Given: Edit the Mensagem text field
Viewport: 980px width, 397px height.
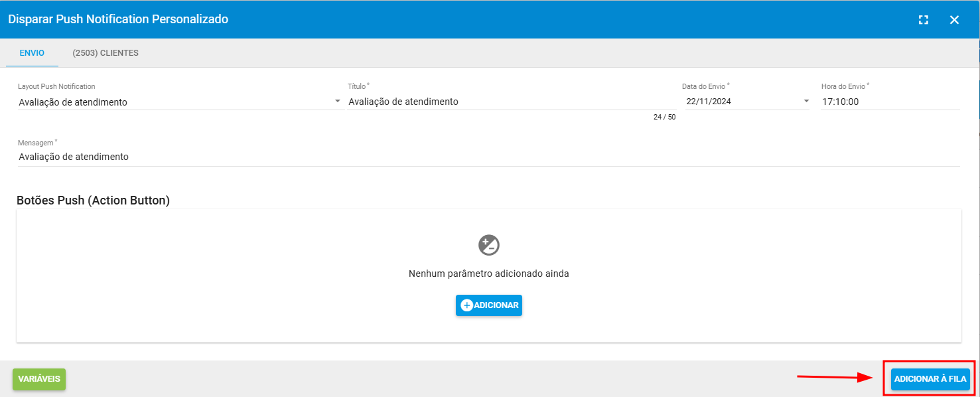Looking at the screenshot, I should pyautogui.click(x=488, y=157).
